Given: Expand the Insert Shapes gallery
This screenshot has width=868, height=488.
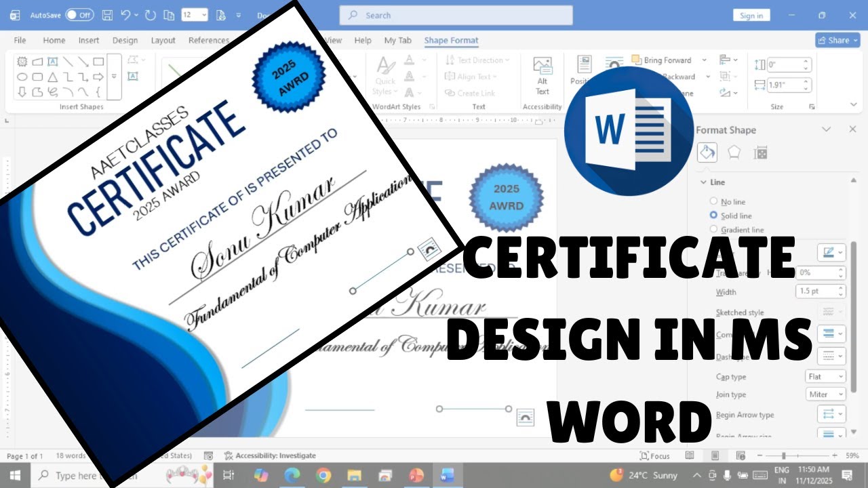Looking at the screenshot, I should click(114, 77).
